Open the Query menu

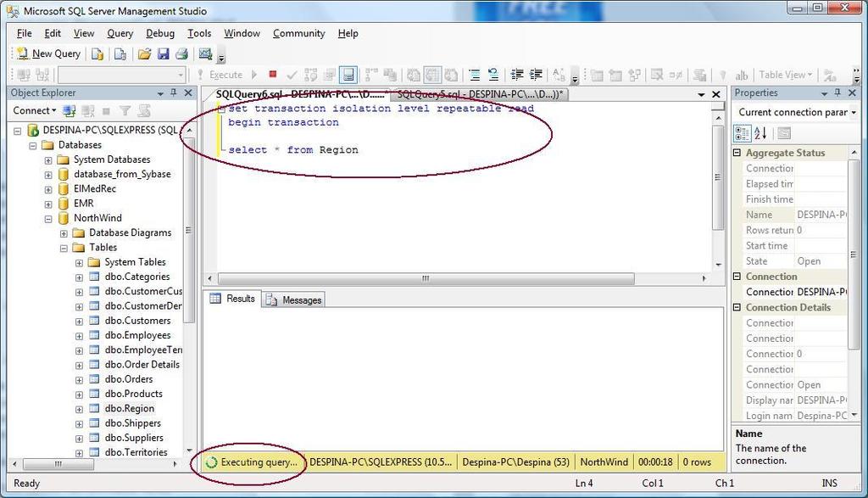click(x=120, y=33)
